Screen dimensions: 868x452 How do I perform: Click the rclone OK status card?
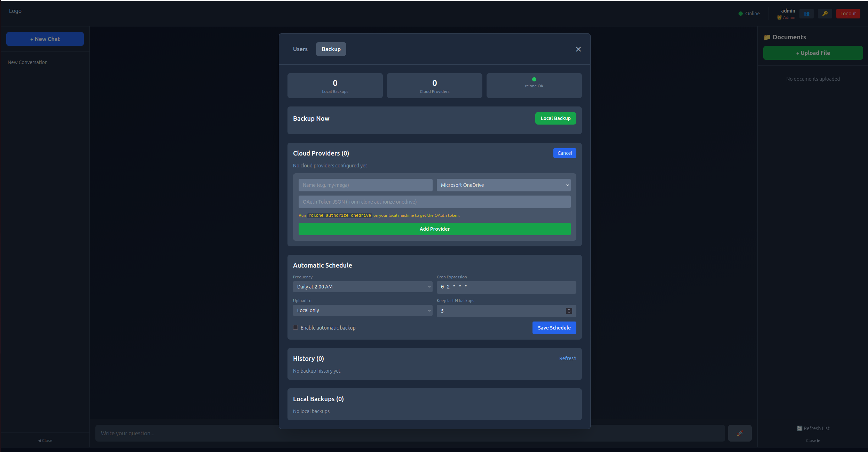534,86
